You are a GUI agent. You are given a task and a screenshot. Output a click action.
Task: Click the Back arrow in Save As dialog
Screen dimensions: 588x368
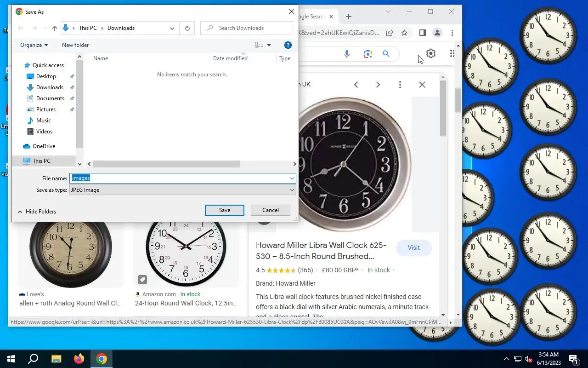(21, 28)
